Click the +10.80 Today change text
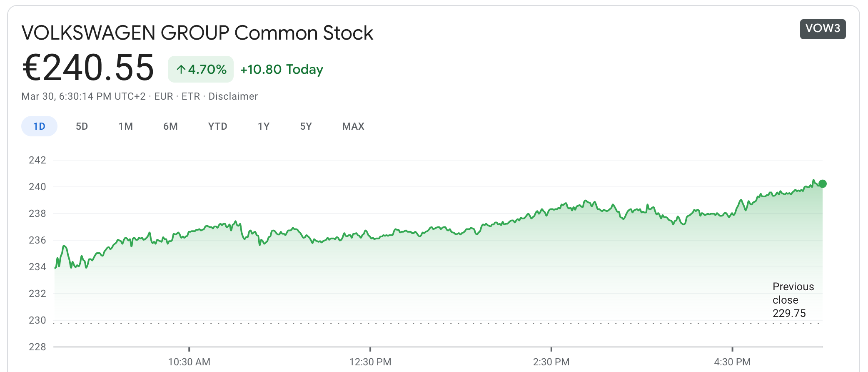 (x=282, y=69)
